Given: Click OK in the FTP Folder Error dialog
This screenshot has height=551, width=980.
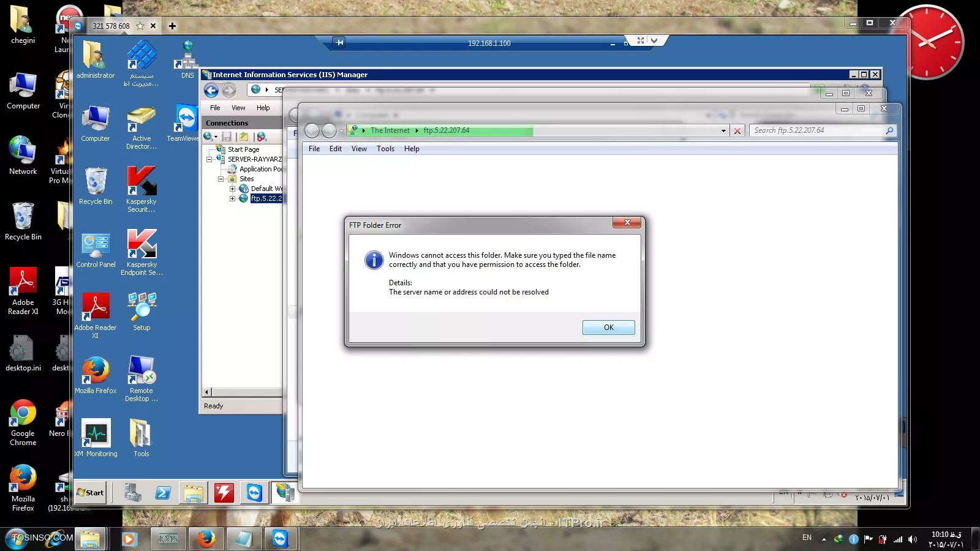Looking at the screenshot, I should click(608, 328).
